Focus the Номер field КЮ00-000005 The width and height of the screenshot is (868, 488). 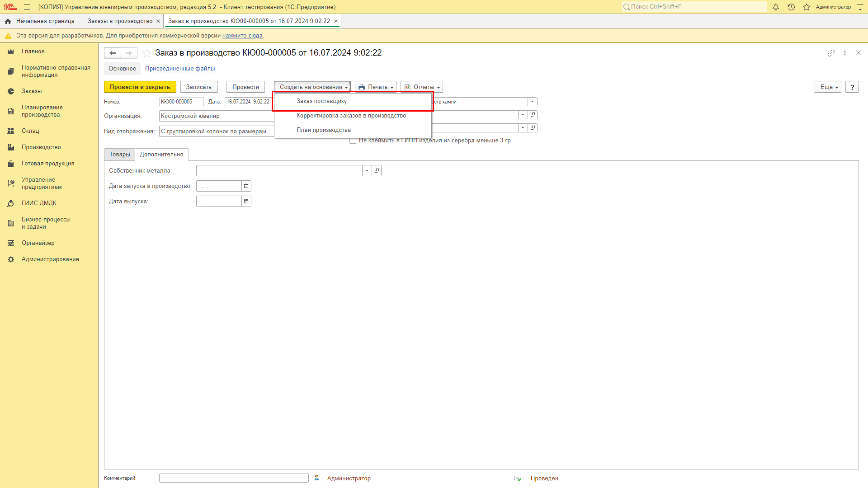tap(181, 102)
